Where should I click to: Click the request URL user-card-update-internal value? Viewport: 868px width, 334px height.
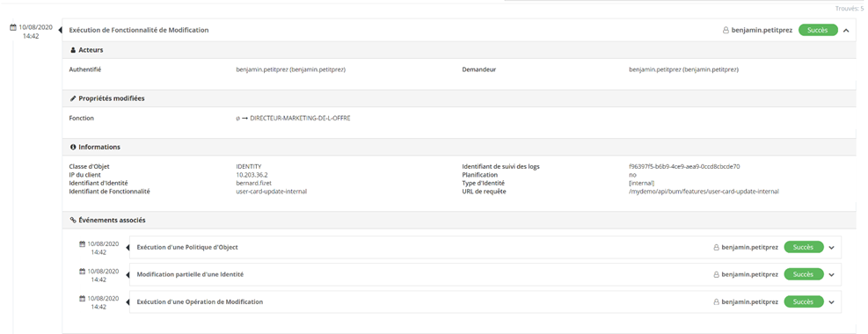[x=704, y=192]
